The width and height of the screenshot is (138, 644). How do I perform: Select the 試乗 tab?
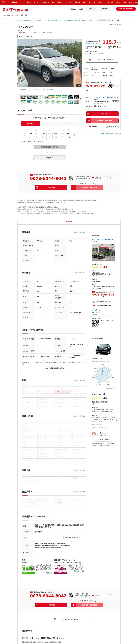point(50,124)
